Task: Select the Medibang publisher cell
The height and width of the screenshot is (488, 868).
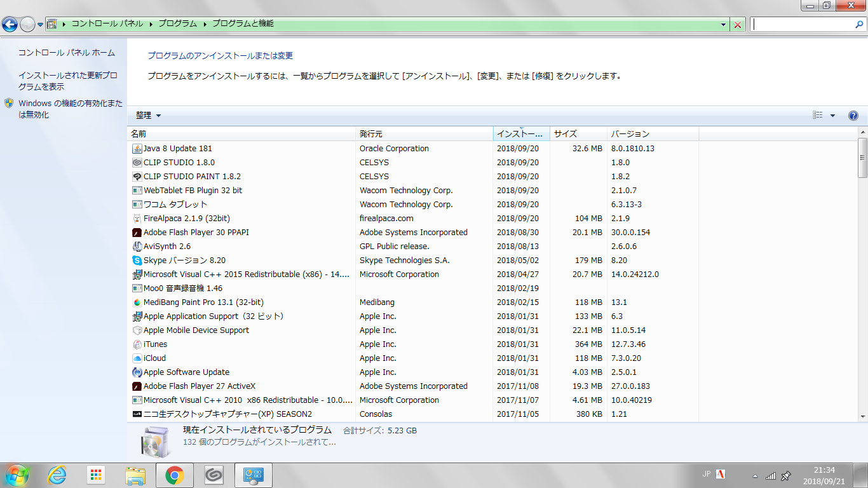Action: pos(377,302)
